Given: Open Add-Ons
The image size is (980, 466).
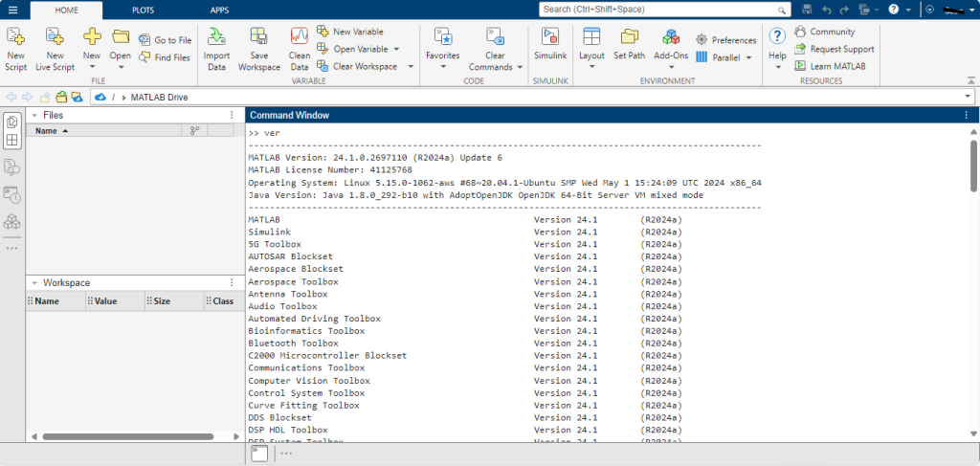Looking at the screenshot, I should [x=671, y=50].
